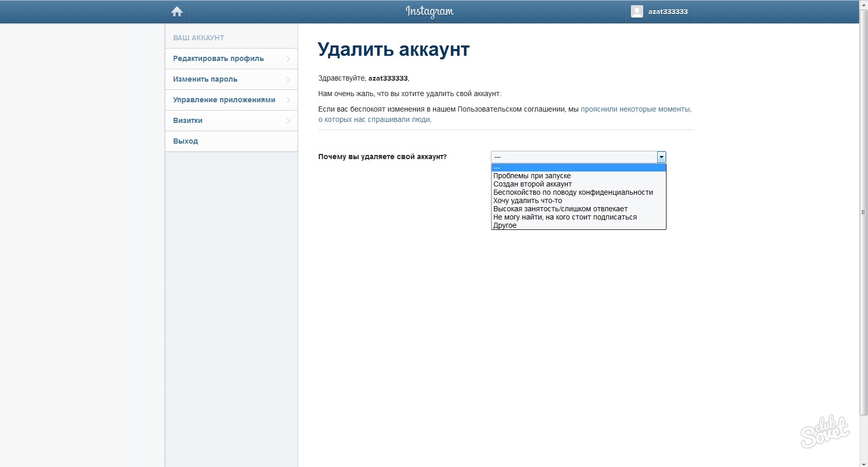Select option Проблемы при запуске

click(x=579, y=176)
